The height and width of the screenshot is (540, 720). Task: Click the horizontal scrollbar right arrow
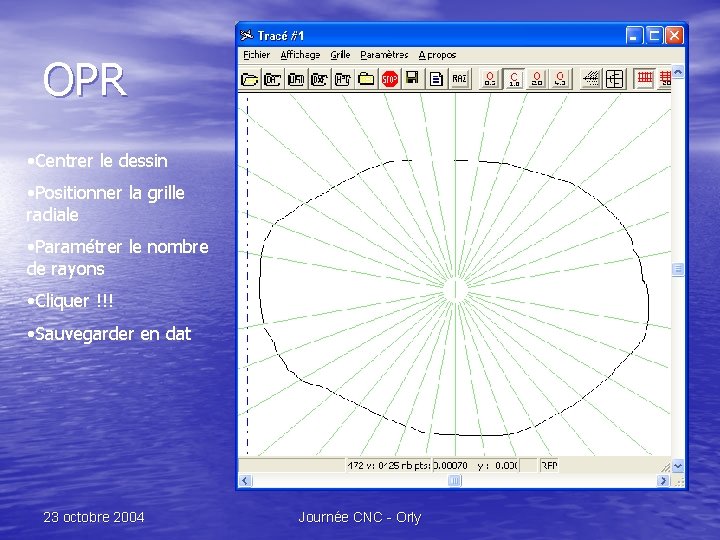click(x=663, y=481)
